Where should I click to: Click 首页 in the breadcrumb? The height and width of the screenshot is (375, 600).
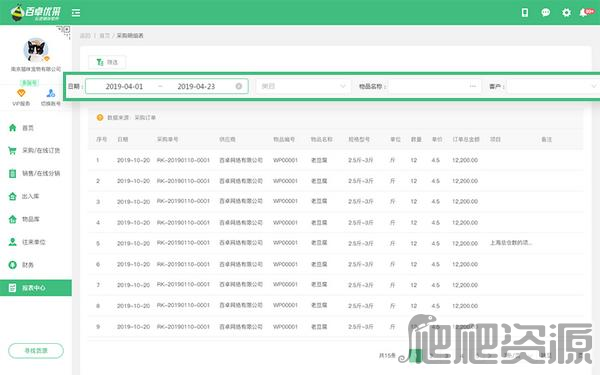[x=104, y=36]
